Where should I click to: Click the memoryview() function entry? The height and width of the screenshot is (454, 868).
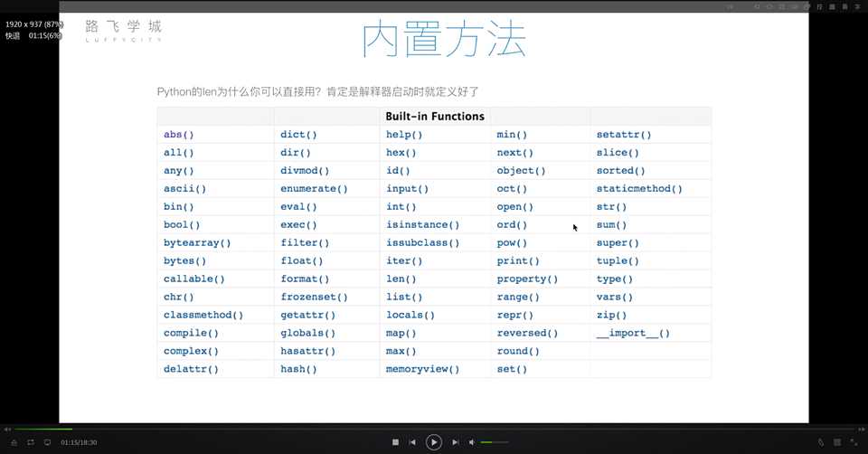[423, 369]
